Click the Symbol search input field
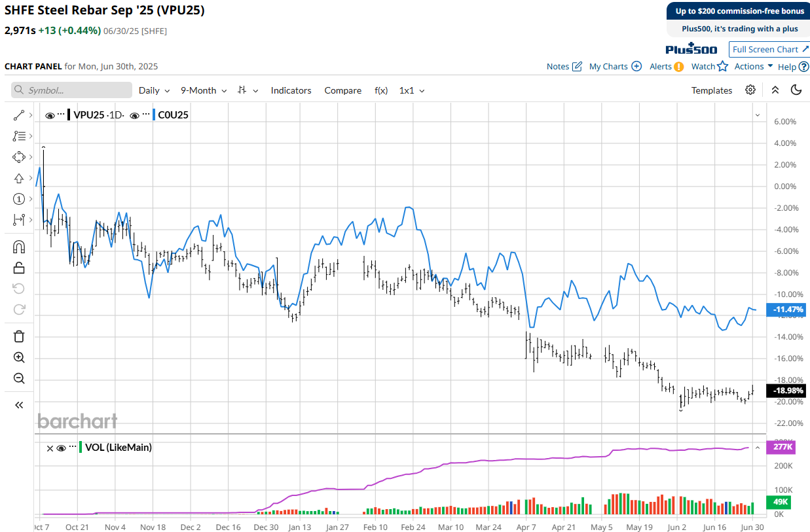Image resolution: width=810 pixels, height=532 pixels. 72,90
